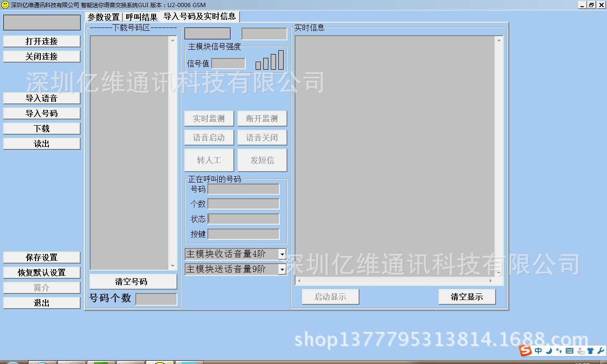Click the user account icon in Sogou toolbar
Image resolution: width=607 pixels, height=364 pixels.
581,351
